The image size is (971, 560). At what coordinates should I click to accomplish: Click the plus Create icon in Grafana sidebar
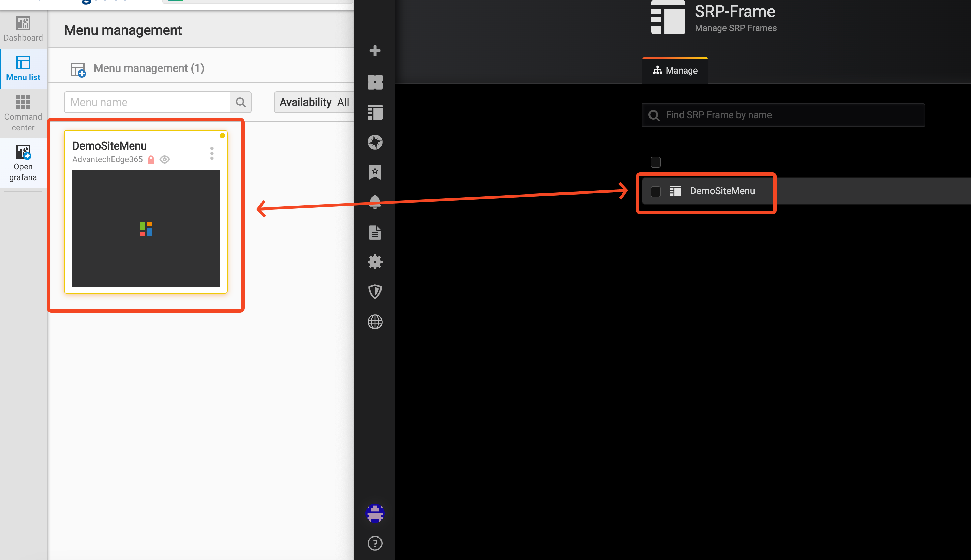375,51
